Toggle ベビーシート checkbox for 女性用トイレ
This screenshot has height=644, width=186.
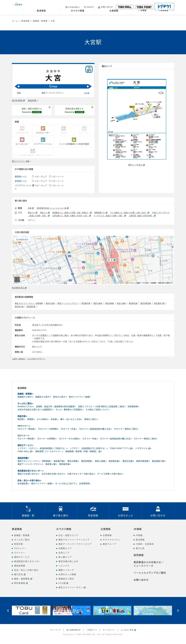point(50,181)
